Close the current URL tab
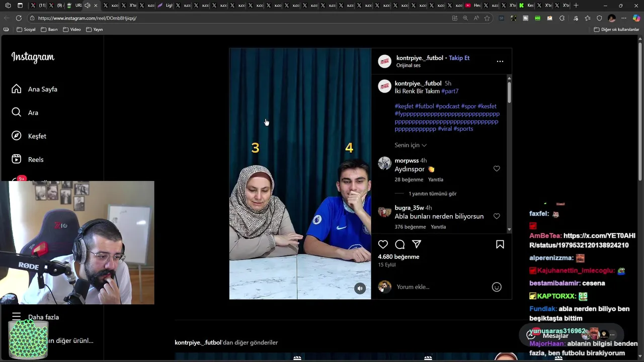 pos(96,6)
